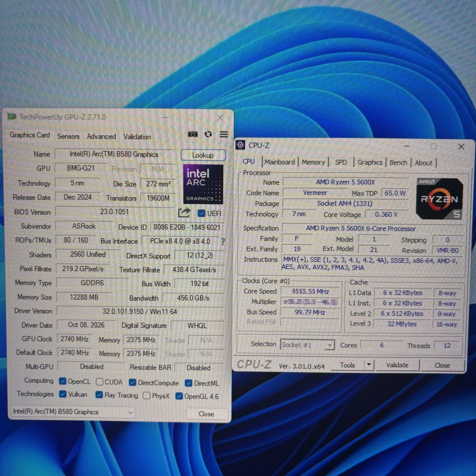The height and width of the screenshot is (476, 476).
Task: Toggle the Ray Tracing checkbox
Action: pyautogui.click(x=99, y=395)
